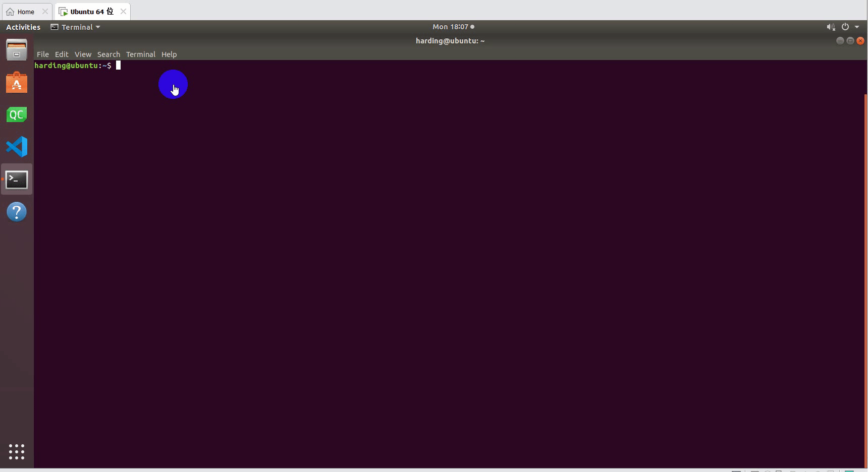
Task: Open the View menu
Action: coord(83,54)
